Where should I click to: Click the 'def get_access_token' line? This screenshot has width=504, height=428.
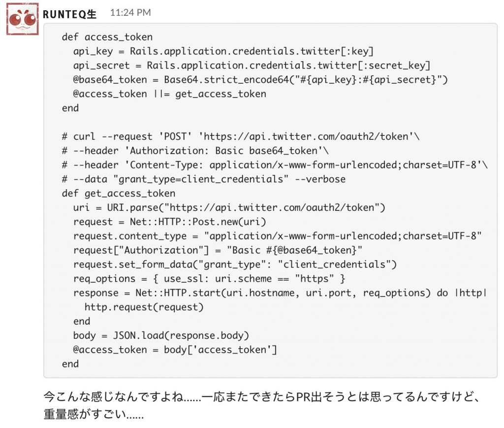pyautogui.click(x=119, y=193)
